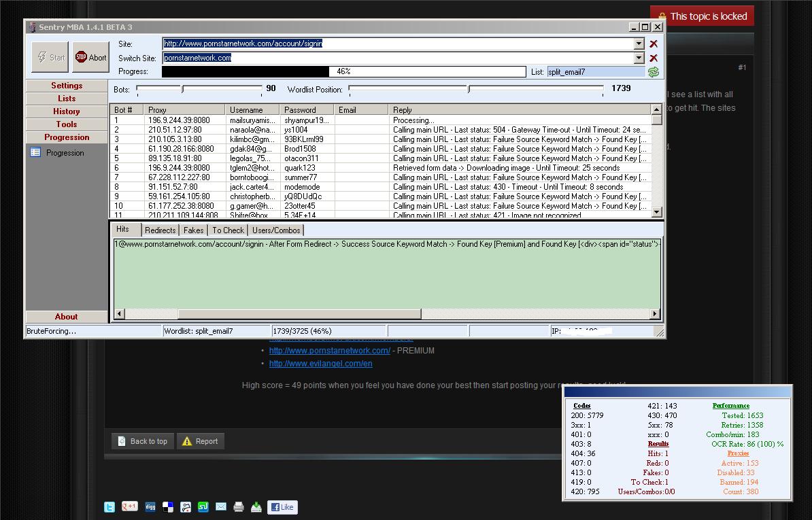Click the Facebook Like button
The height and width of the screenshot is (520, 812).
(x=282, y=507)
